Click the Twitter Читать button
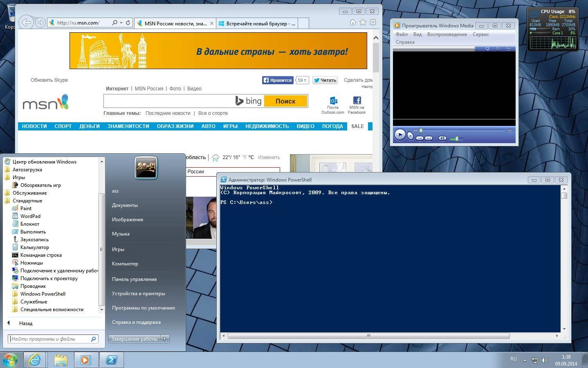This screenshot has height=368, width=588. pyautogui.click(x=325, y=80)
